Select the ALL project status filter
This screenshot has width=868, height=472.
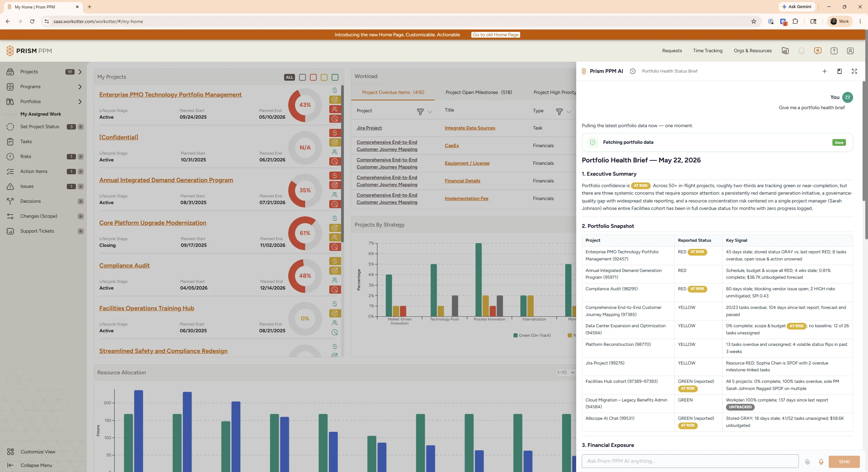pyautogui.click(x=290, y=77)
